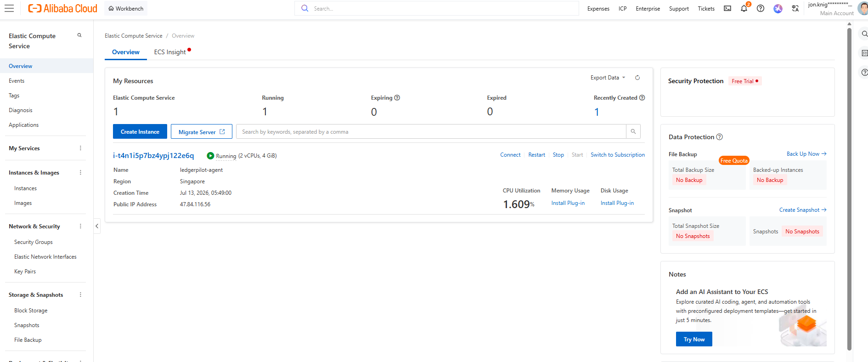Click the resource search magnifier button
Image resolution: width=868 pixels, height=362 pixels.
(633, 131)
